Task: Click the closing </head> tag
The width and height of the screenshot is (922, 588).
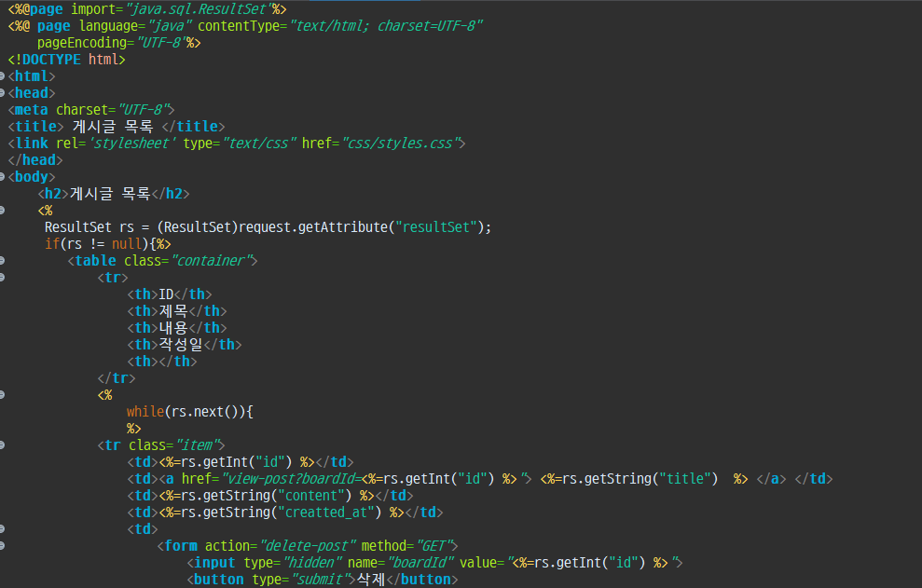Action: coord(35,160)
